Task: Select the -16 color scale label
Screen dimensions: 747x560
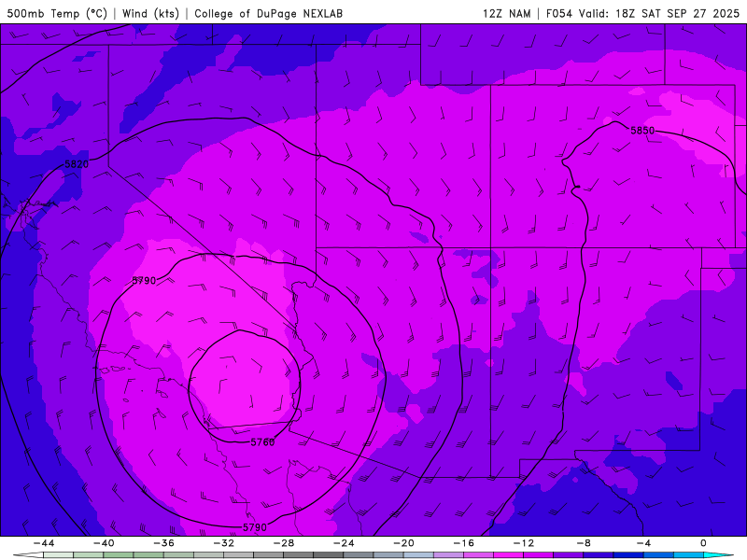Action: click(x=464, y=543)
